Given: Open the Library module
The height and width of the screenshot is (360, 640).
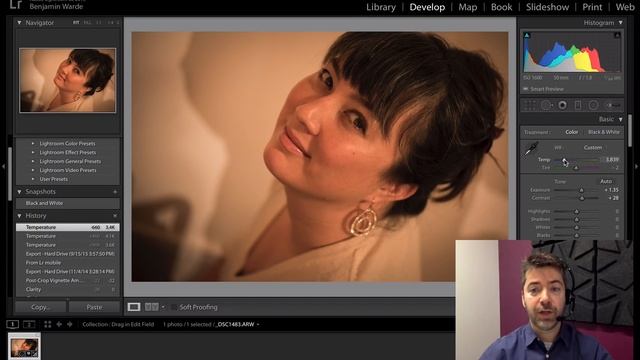Looking at the screenshot, I should (x=381, y=7).
